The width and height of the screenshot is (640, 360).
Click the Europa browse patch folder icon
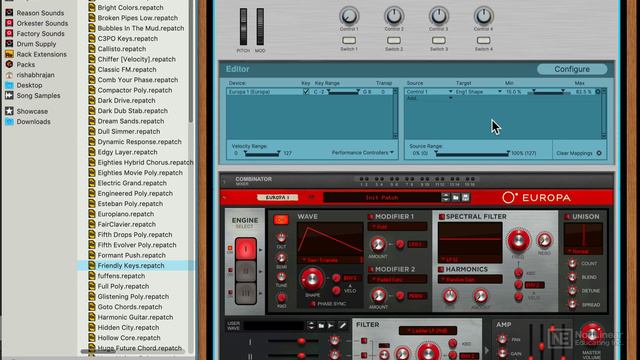[456, 198]
